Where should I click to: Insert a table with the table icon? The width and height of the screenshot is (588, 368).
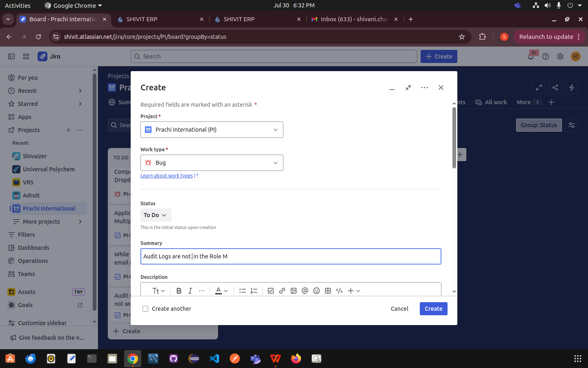coord(328,291)
